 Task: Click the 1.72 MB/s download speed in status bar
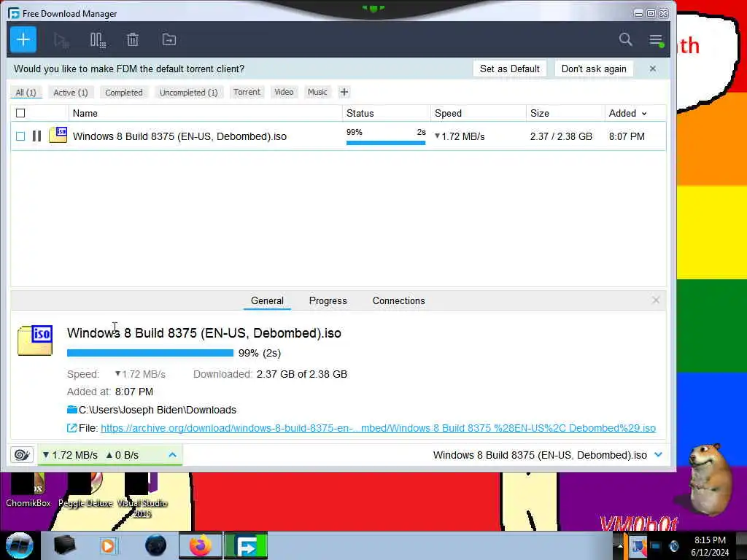[70, 455]
